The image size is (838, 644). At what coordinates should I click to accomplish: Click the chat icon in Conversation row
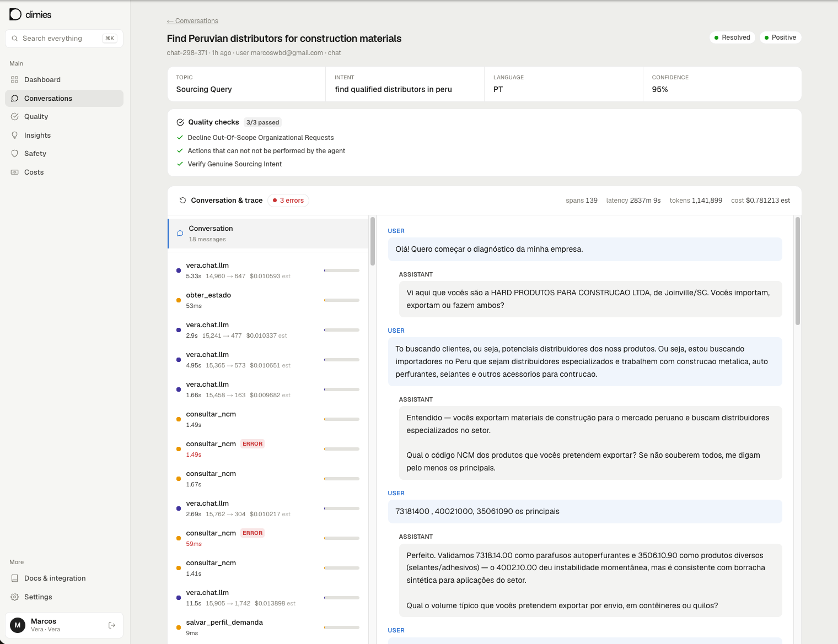point(180,234)
